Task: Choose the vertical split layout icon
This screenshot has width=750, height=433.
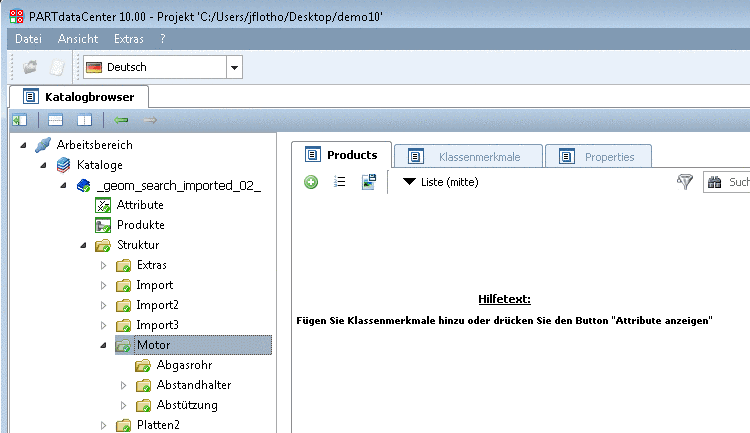Action: (x=85, y=120)
